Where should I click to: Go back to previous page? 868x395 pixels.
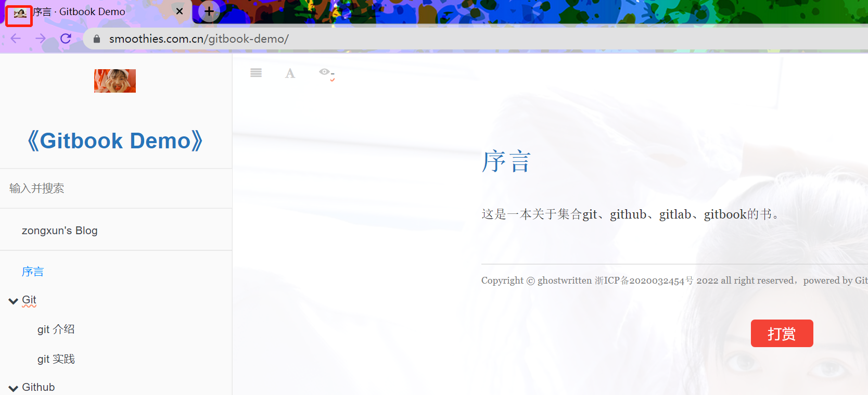click(16, 39)
